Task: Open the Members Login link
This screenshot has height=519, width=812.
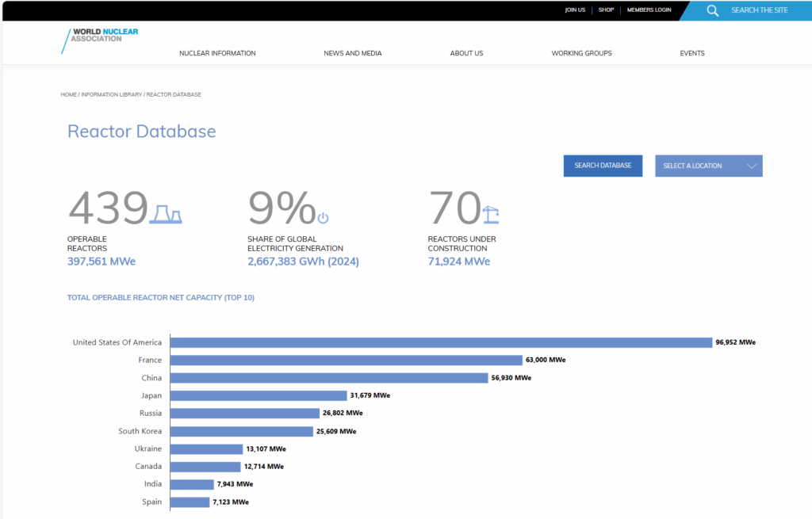Action: click(x=649, y=10)
